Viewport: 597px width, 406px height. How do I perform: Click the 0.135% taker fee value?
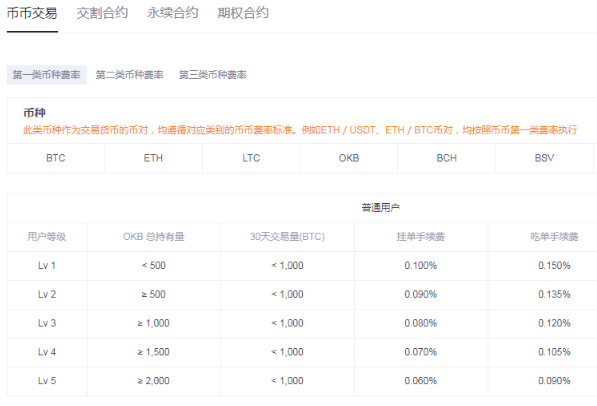tap(554, 294)
